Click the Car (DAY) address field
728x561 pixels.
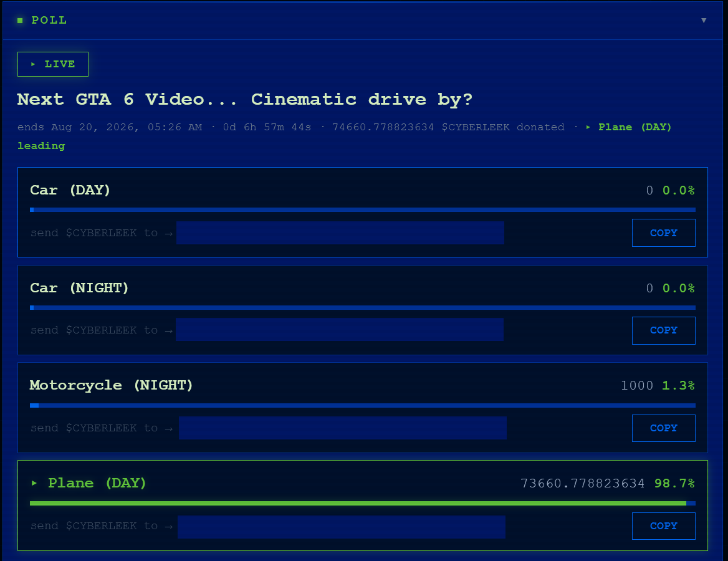tap(340, 233)
